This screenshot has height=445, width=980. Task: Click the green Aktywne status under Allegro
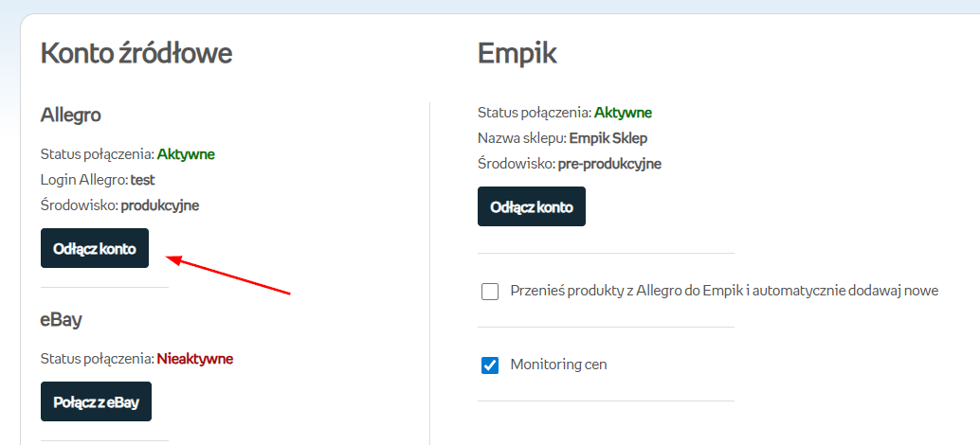click(x=186, y=153)
